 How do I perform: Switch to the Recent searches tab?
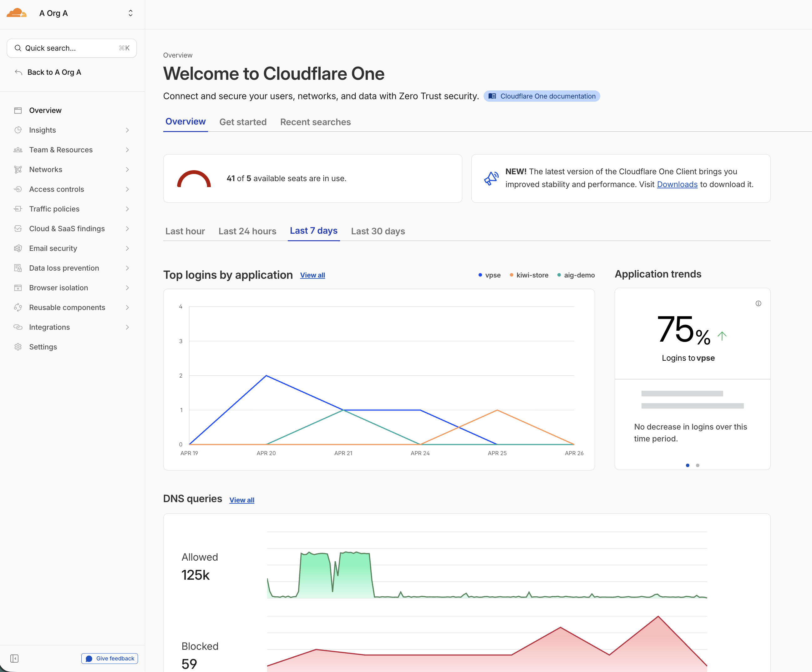pos(316,122)
